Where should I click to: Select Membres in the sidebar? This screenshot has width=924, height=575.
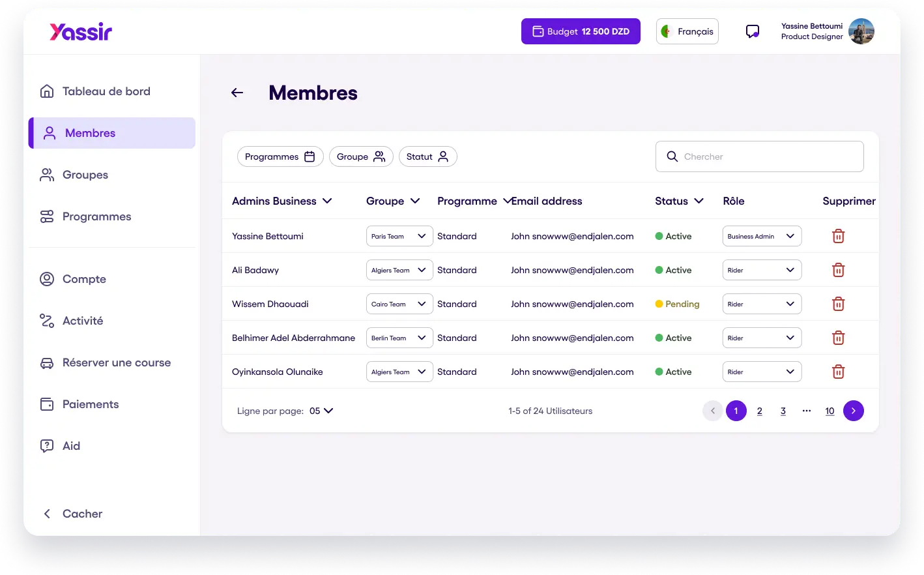click(112, 133)
